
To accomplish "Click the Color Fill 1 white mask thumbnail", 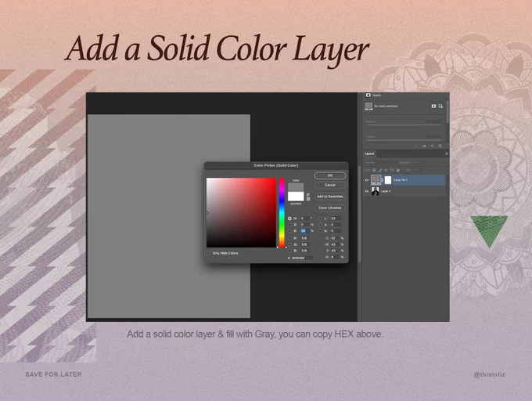I will [388, 180].
